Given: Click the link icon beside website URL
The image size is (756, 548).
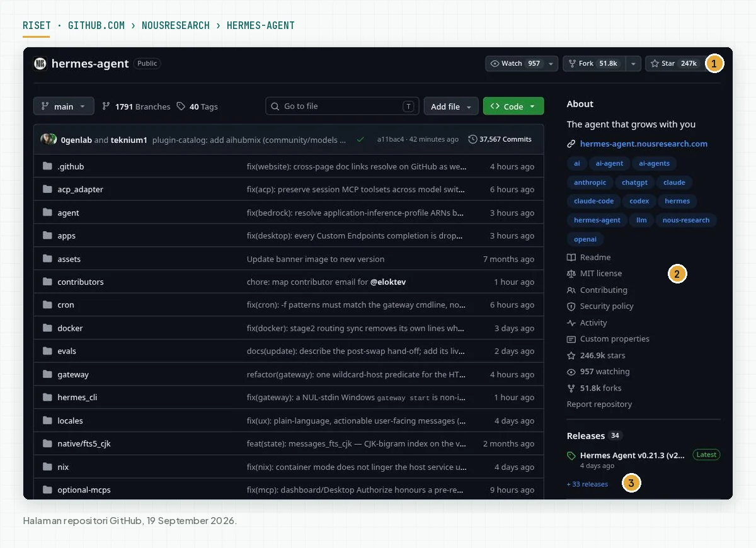Looking at the screenshot, I should tap(571, 144).
